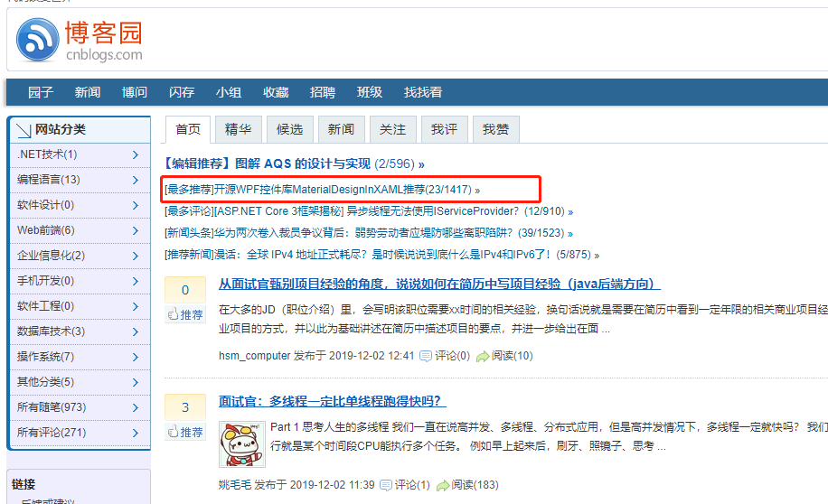Expand the 软件设计(0) category arrow

136,205
